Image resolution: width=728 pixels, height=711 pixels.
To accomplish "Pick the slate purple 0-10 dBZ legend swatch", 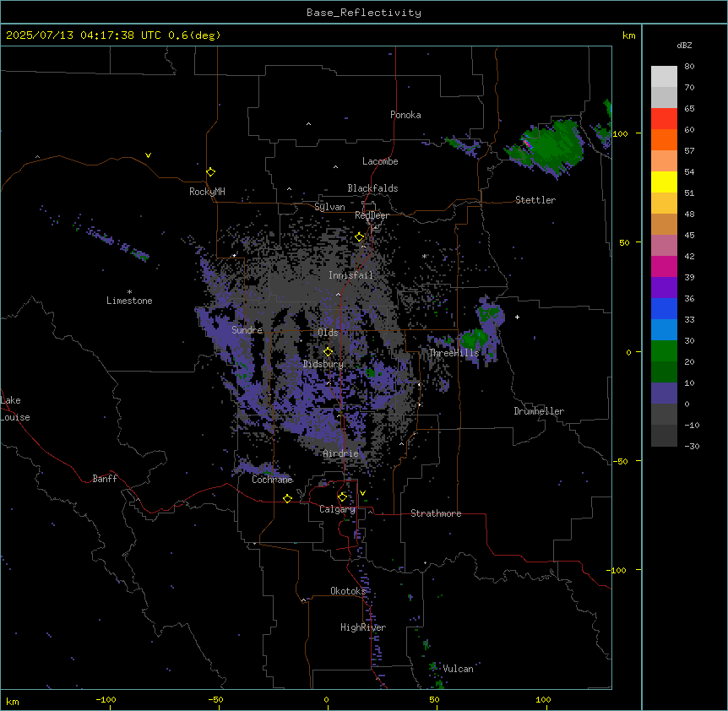I will pyautogui.click(x=664, y=393).
